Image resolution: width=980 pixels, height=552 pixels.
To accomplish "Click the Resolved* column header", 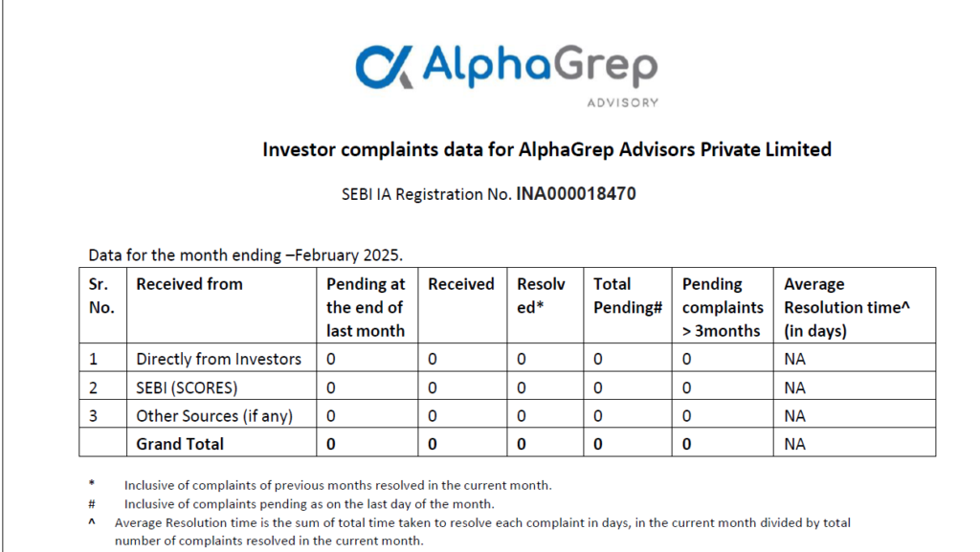I will [542, 296].
